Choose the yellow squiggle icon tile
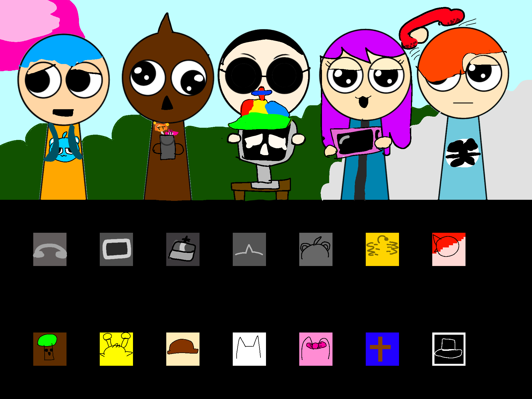This screenshot has height=399, width=532. (x=382, y=249)
